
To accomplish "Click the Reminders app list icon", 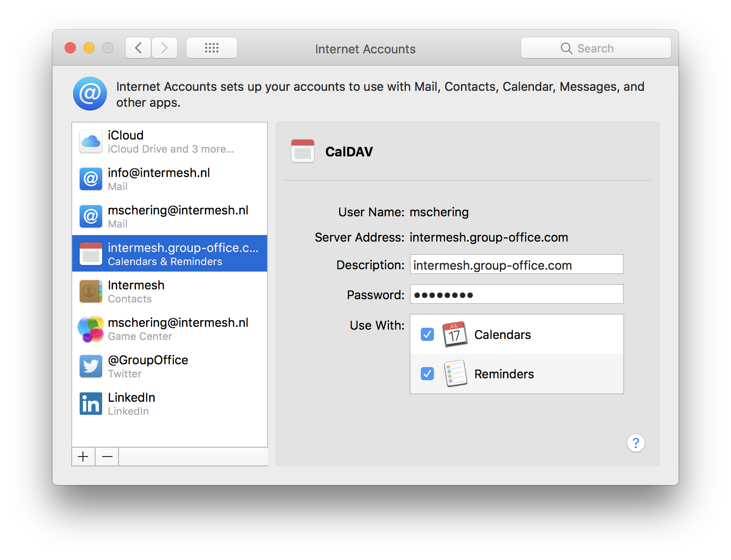I will coord(455,373).
